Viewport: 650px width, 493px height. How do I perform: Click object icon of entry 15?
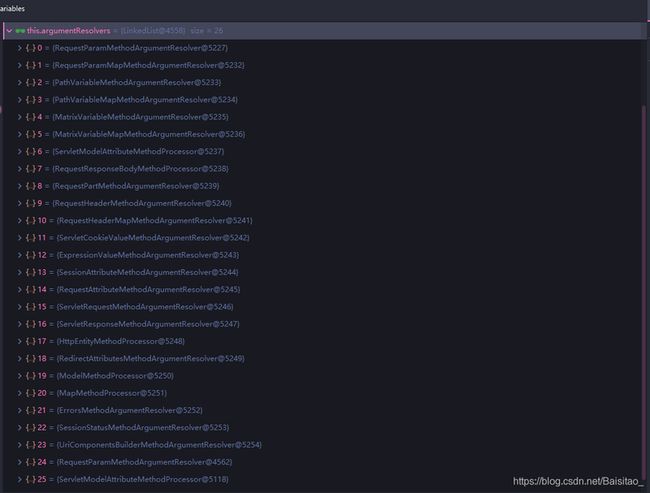coord(31,307)
